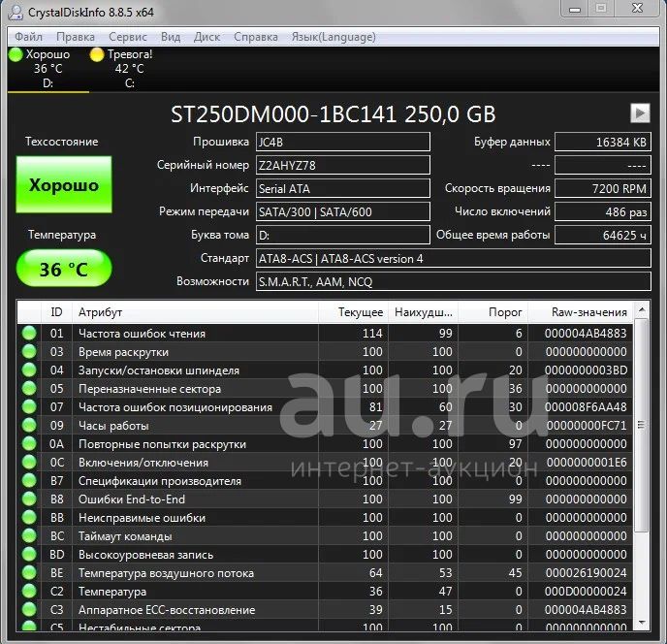Click status icon for B8 Ошибки End-to-End
This screenshot has height=644, width=667.
click(29, 499)
